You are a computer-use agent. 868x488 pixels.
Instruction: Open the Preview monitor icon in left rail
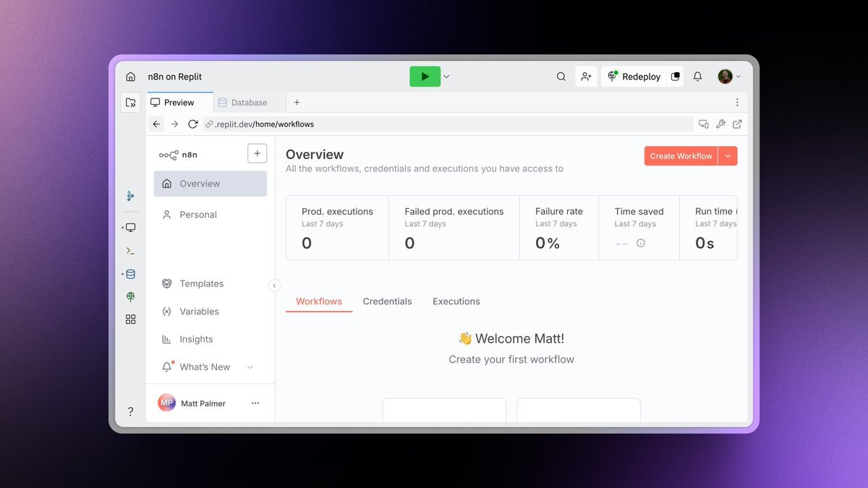tap(130, 228)
